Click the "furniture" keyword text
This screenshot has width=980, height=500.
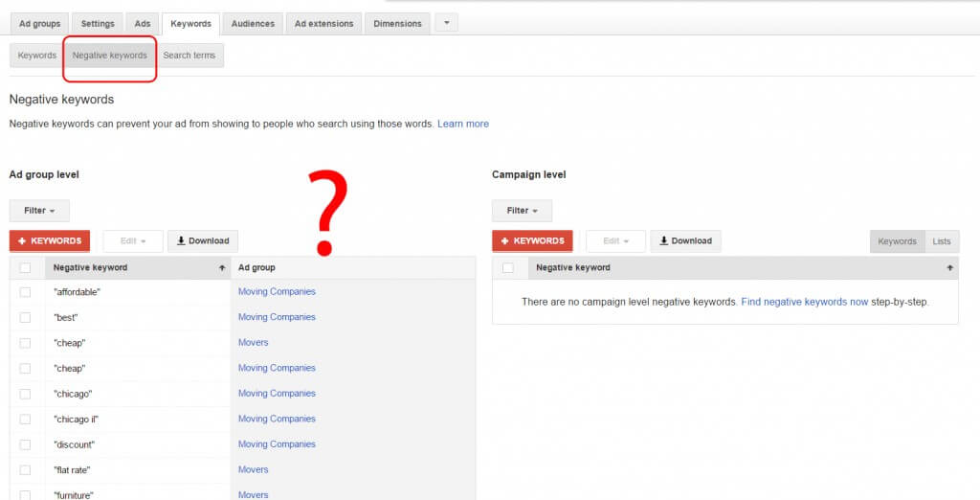coord(73,495)
